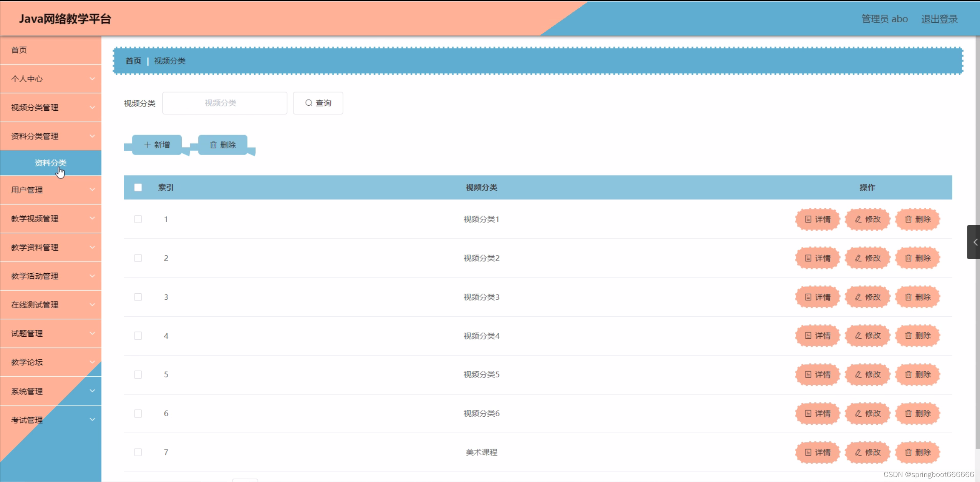The width and height of the screenshot is (980, 482).
Task: Select 资料分类 submenu item
Action: 50,163
